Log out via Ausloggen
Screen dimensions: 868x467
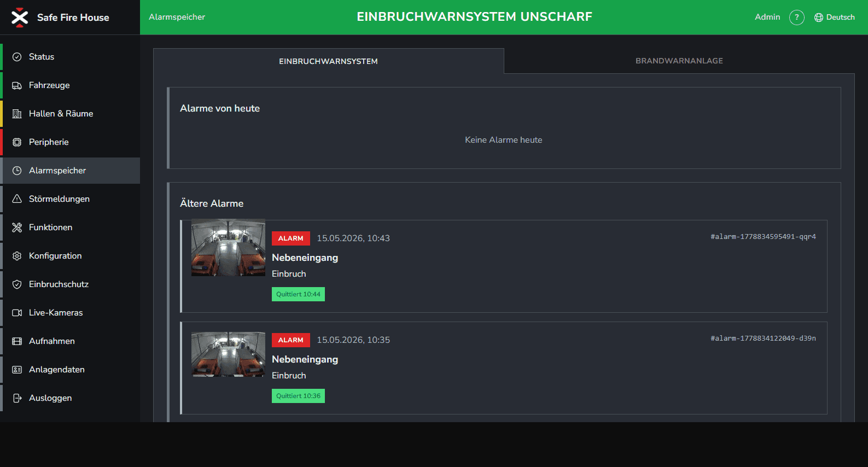[x=70, y=398]
